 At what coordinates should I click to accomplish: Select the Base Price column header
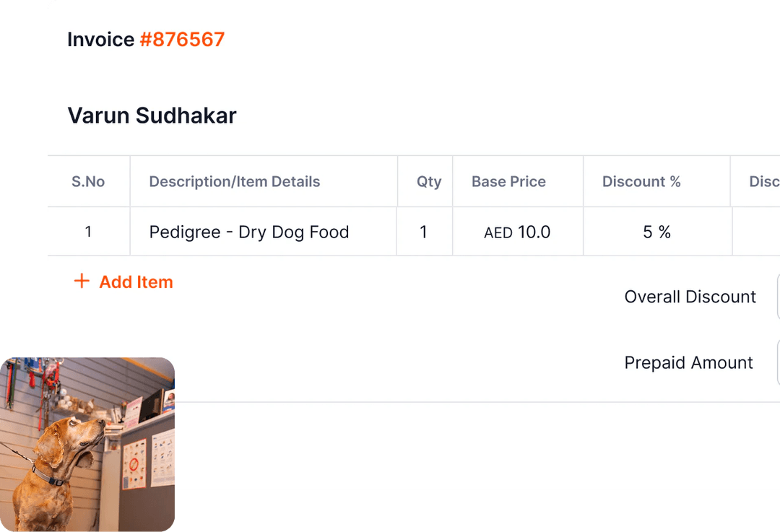pos(508,181)
